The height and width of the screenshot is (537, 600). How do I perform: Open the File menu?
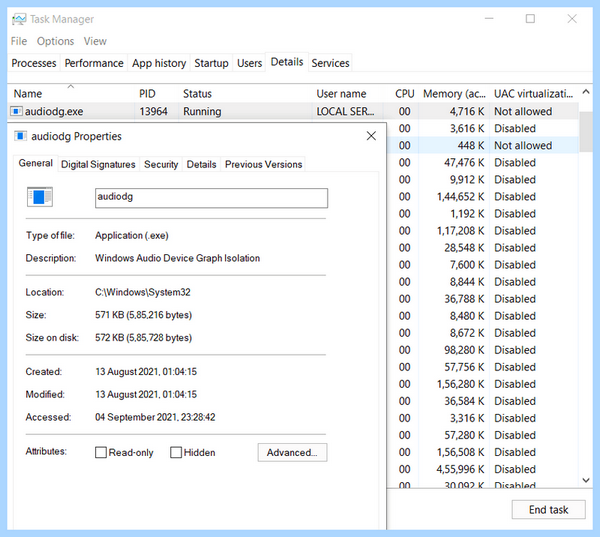(x=19, y=41)
